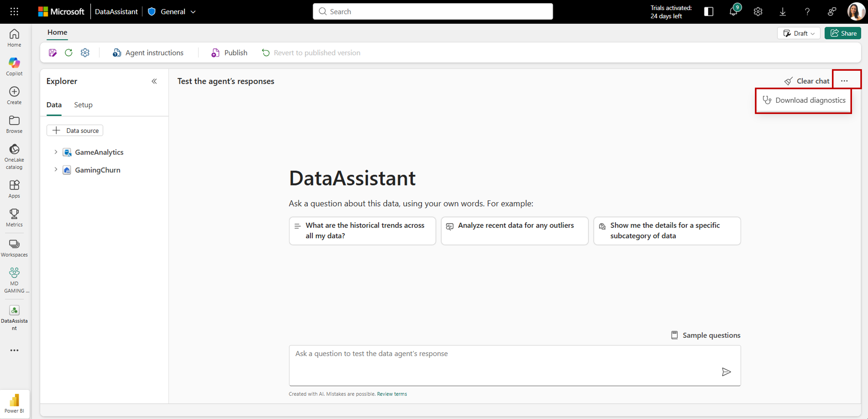Switch to the Setup tab
Viewport: 868px width, 419px height.
pos(83,105)
